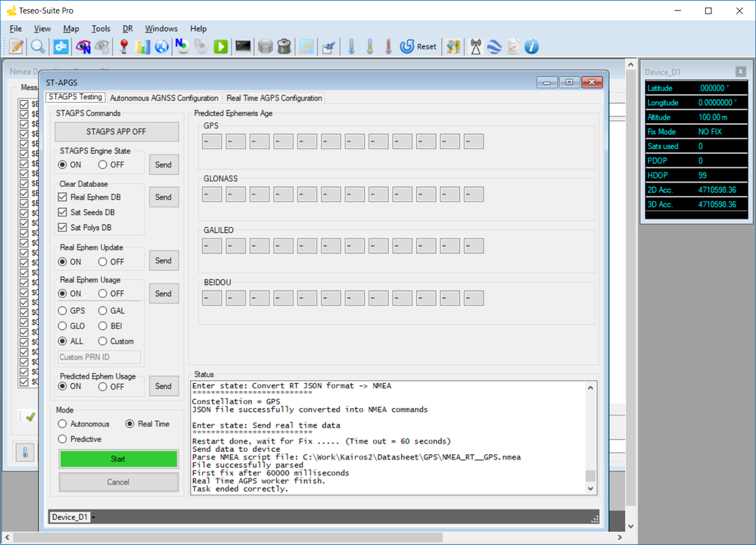This screenshot has width=756, height=545.
Task: Select the GPS constellation radio button
Action: point(71,311)
